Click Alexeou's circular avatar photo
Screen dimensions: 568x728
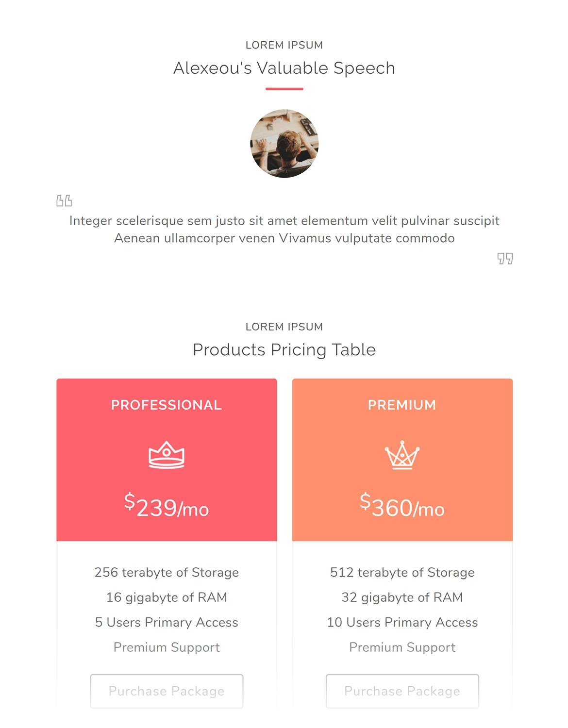pyautogui.click(x=284, y=143)
